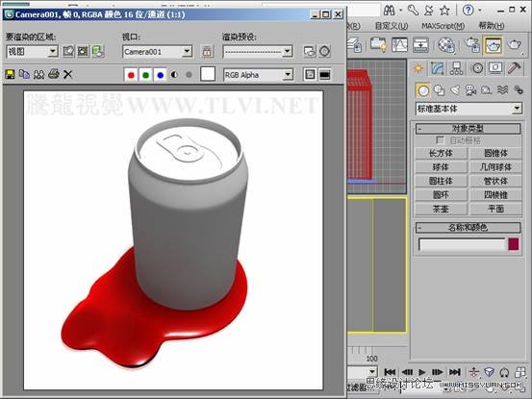Click the 圆锥体 cone button

(495, 153)
